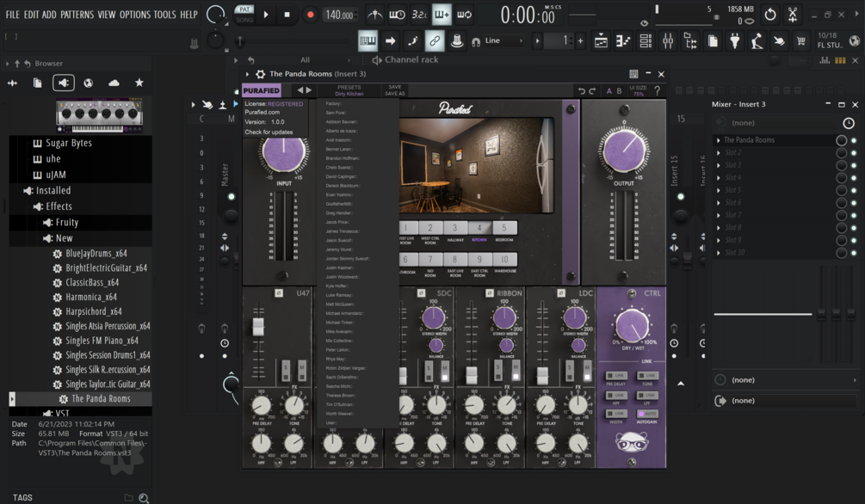Open the TOOLS menu
This screenshot has height=504, width=865.
pyautogui.click(x=164, y=15)
